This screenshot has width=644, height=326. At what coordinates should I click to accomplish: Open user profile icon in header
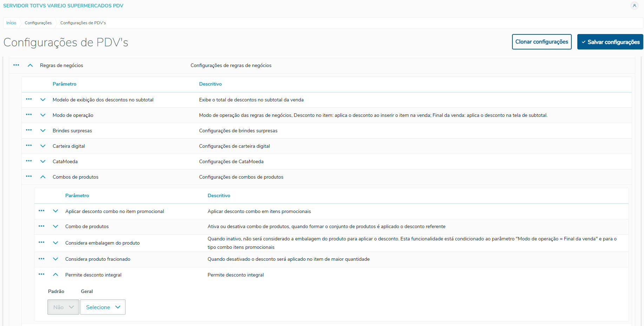(634, 6)
